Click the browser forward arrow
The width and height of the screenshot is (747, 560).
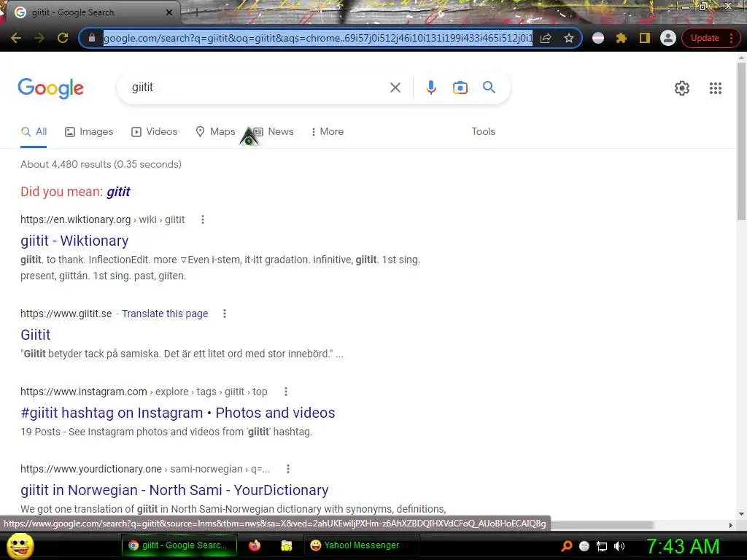click(x=39, y=38)
